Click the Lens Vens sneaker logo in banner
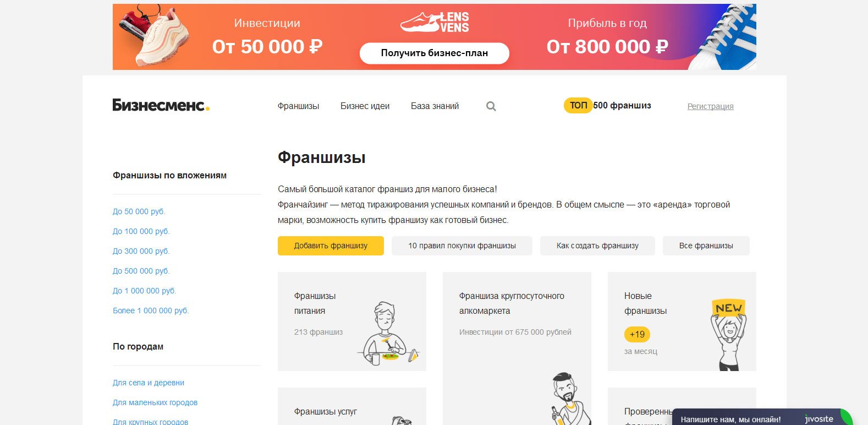The width and height of the screenshot is (868, 425). click(435, 23)
